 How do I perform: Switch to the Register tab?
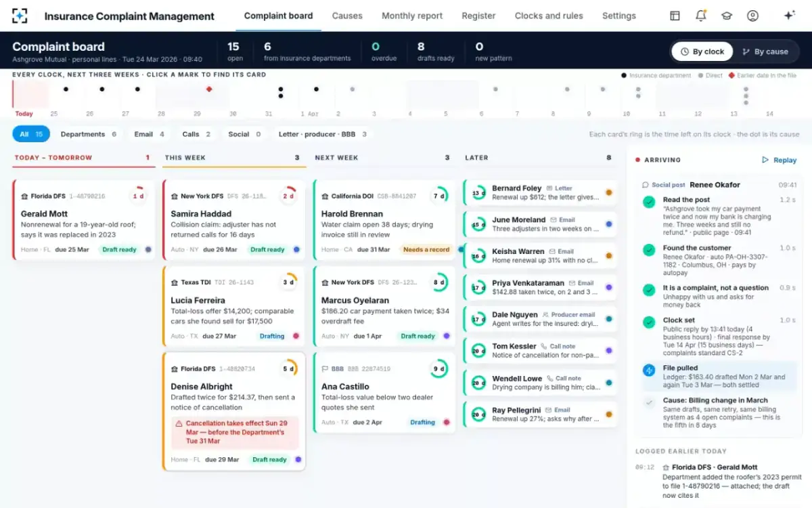[x=478, y=16]
